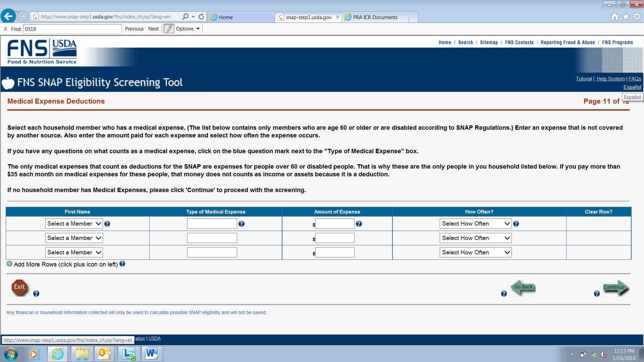Click first row Amount of Expense field
This screenshot has height=362, width=644.
[335, 224]
